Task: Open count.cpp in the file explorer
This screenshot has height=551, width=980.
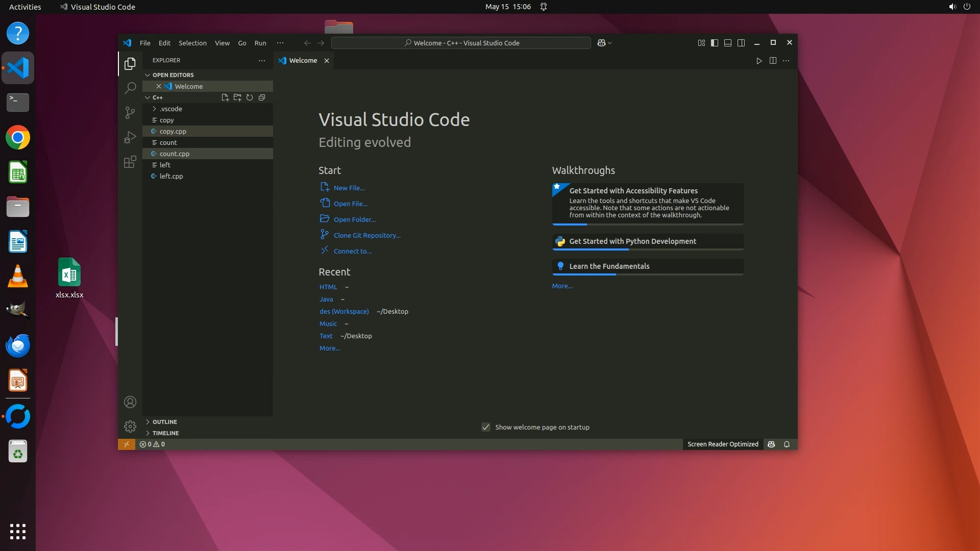Action: [x=175, y=154]
